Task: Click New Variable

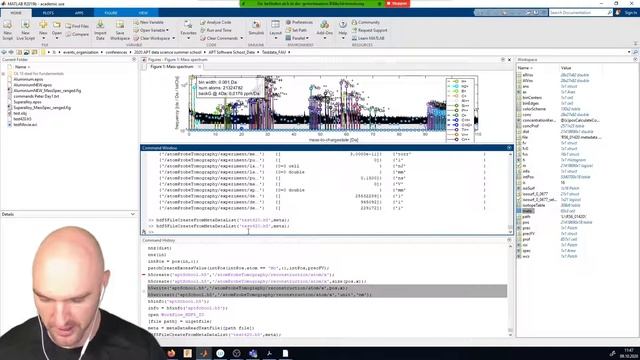Action: tap(149, 22)
